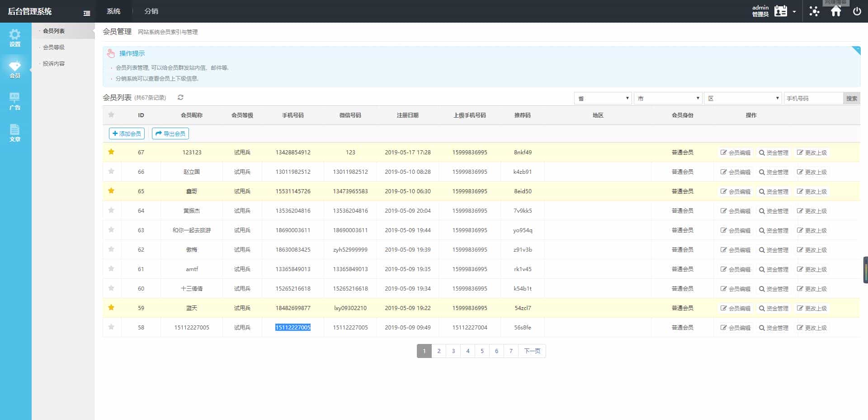Open the 区 district dropdown
The height and width of the screenshot is (420, 868).
[x=743, y=98]
